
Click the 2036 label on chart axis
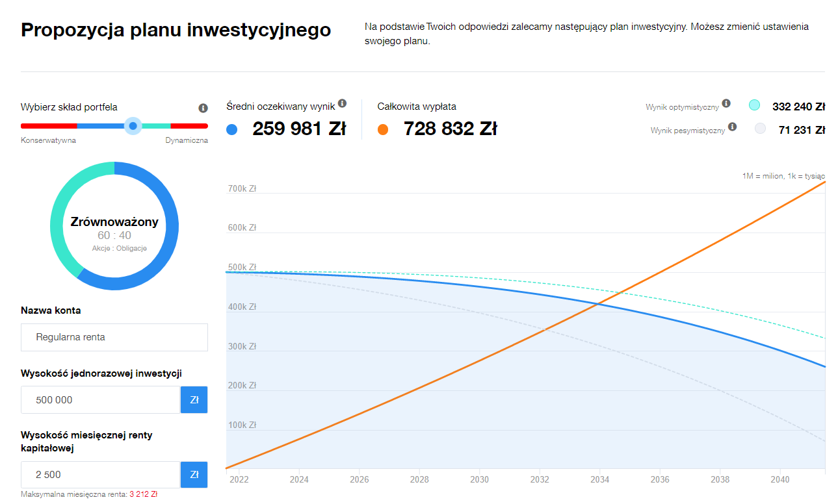(x=660, y=479)
